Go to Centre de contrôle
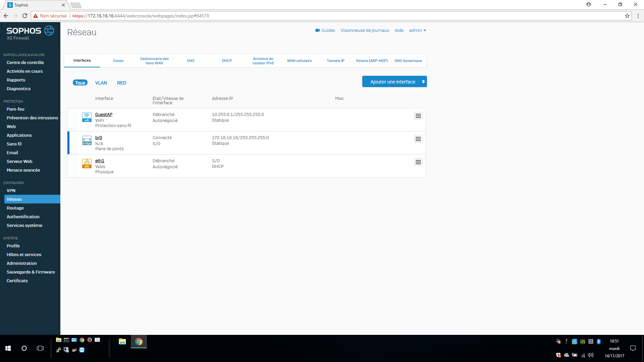This screenshot has height=362, width=644. point(25,63)
